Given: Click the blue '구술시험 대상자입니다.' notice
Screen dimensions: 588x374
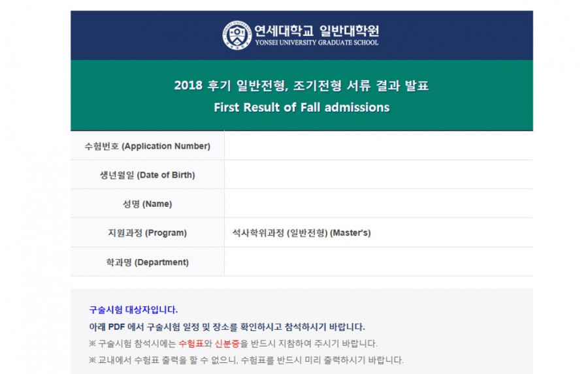Looking at the screenshot, I should point(133,310).
